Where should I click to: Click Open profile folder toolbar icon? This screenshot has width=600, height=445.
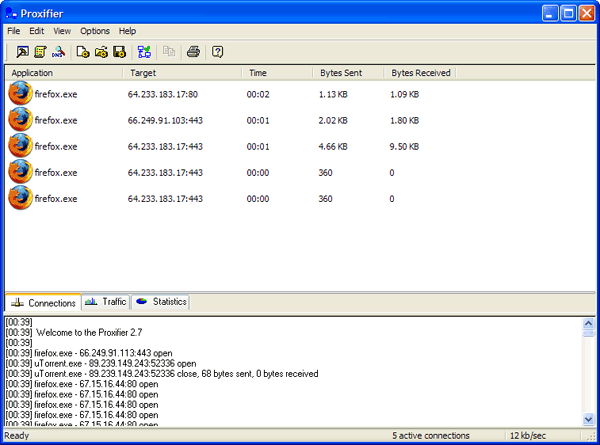101,52
